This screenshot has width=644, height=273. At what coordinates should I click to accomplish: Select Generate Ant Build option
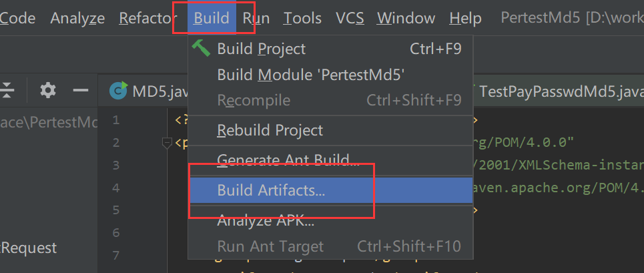pyautogui.click(x=288, y=161)
